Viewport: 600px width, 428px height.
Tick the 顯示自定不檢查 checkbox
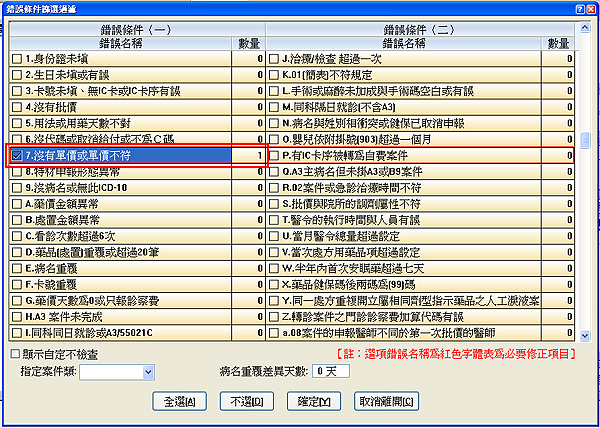coord(13,354)
